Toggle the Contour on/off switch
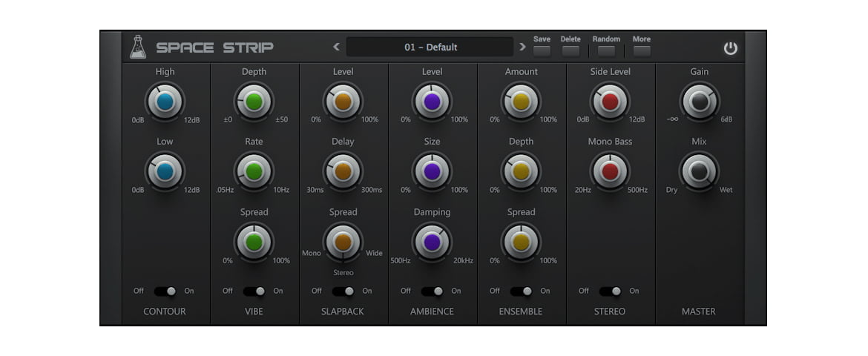This screenshot has width=868, height=356. tap(165, 291)
